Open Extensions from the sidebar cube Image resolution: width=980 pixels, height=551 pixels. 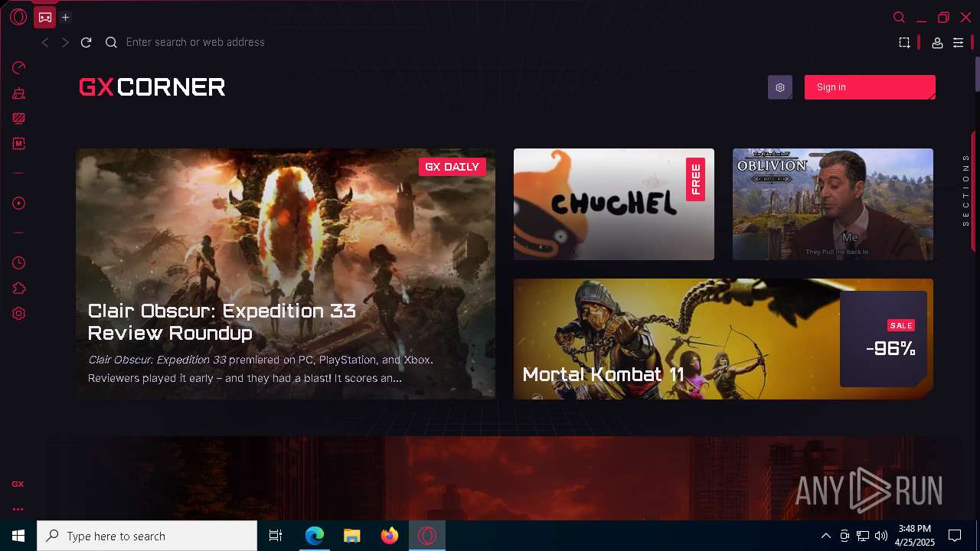point(19,289)
